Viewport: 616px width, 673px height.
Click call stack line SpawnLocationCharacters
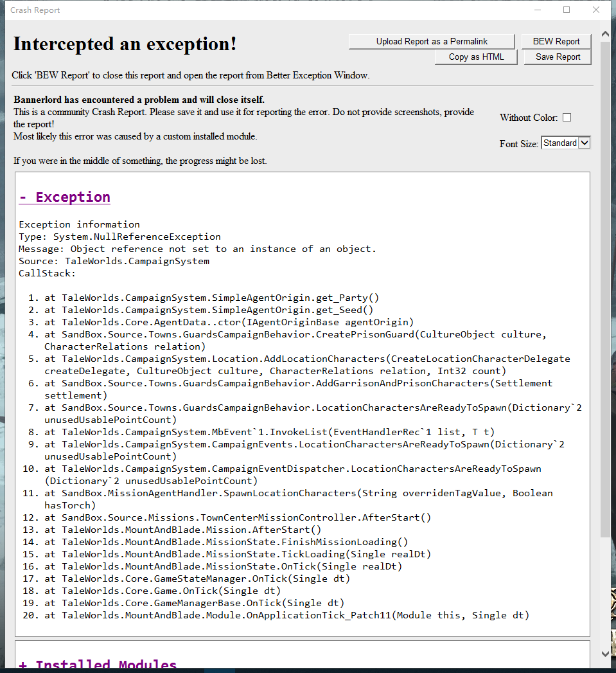(299, 499)
